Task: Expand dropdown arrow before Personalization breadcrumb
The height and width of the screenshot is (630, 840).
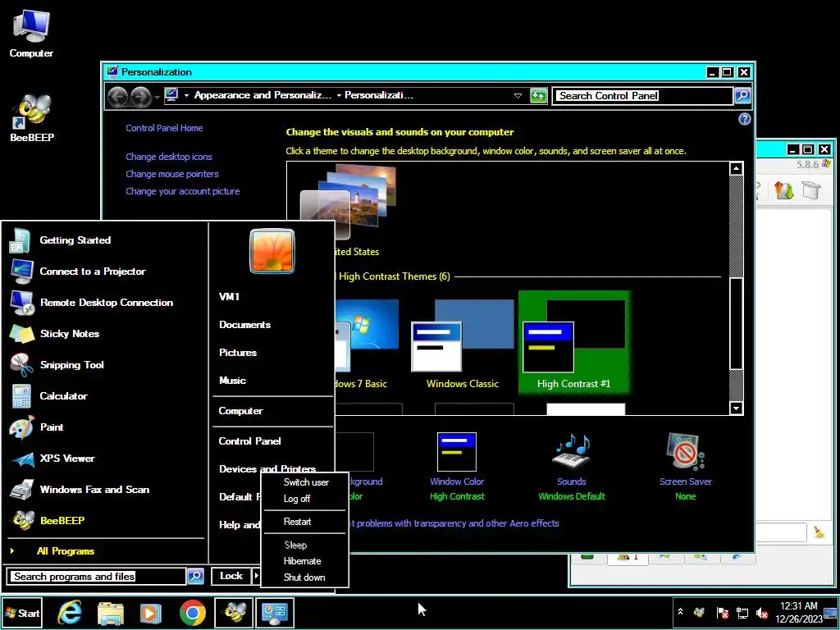Action: 339,96
